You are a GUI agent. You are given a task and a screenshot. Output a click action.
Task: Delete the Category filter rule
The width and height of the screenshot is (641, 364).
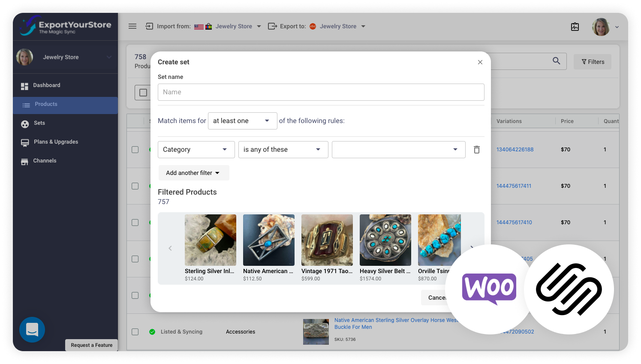[477, 150]
